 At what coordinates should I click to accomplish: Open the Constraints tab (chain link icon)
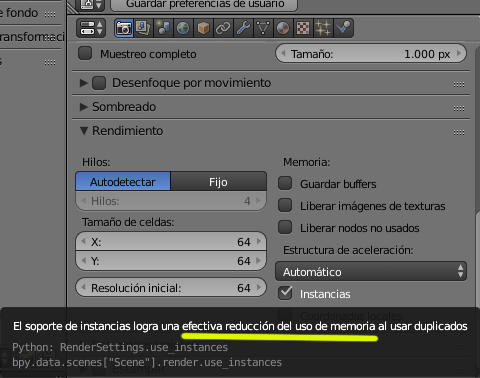tap(223, 28)
